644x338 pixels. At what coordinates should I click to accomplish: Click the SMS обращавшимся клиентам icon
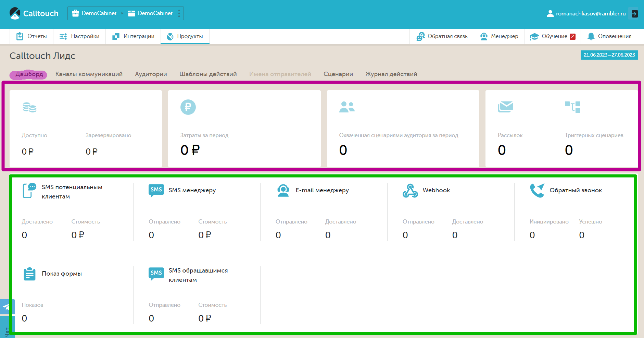(x=156, y=274)
